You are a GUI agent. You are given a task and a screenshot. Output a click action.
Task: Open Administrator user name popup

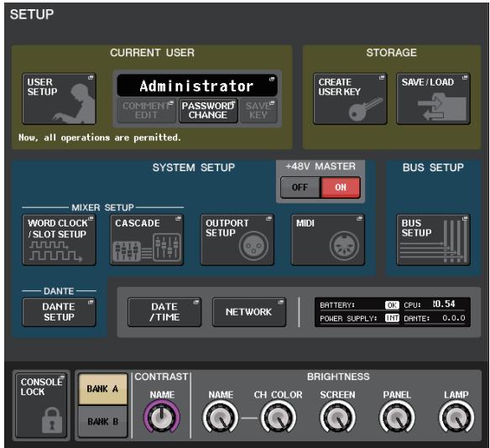(197, 86)
